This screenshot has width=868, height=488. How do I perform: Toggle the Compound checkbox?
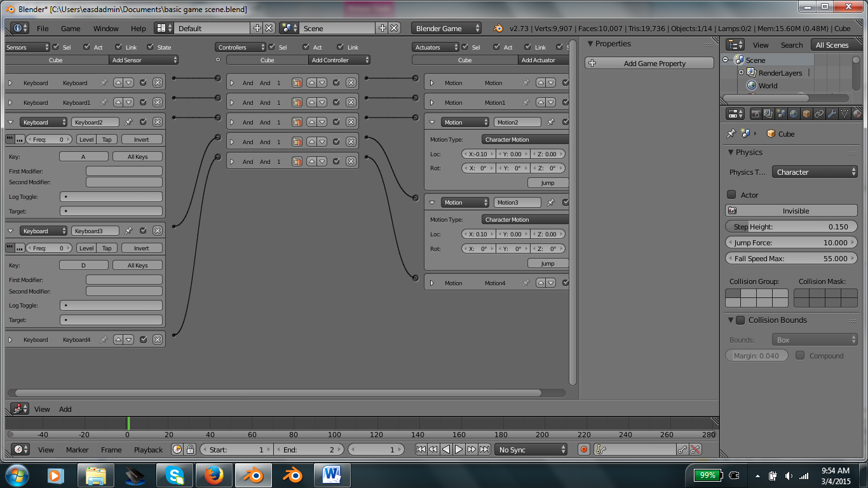coord(800,355)
